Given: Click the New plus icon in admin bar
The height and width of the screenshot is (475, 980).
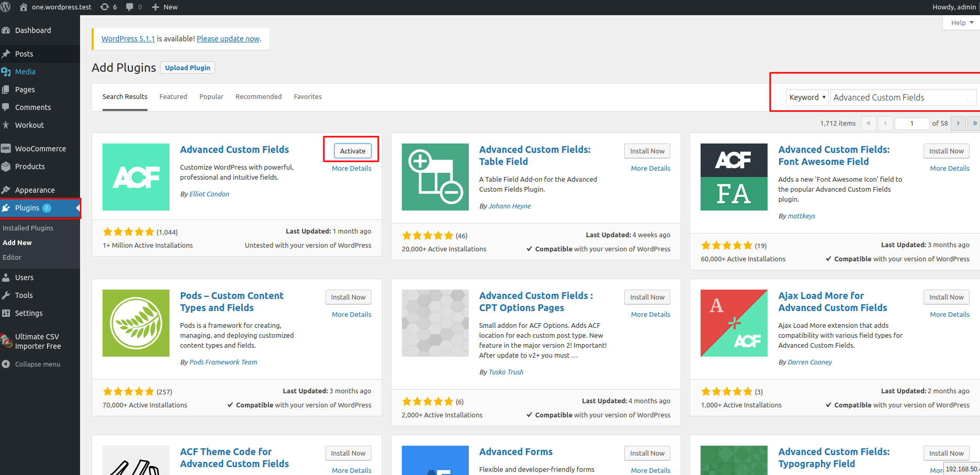Looking at the screenshot, I should 155,7.
